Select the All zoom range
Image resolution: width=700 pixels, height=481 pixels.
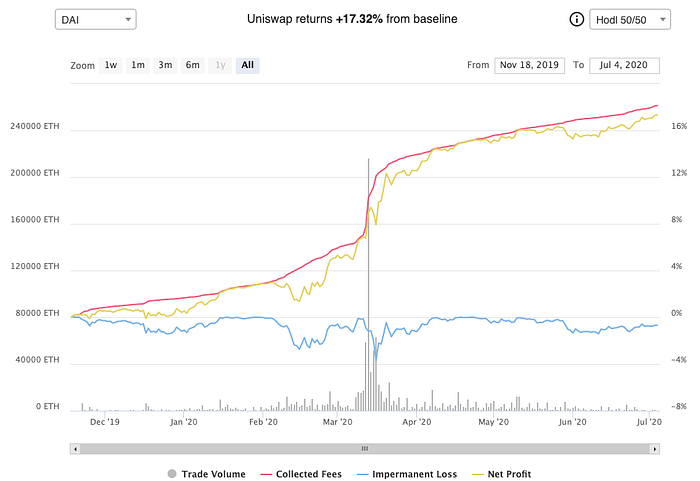tap(247, 65)
